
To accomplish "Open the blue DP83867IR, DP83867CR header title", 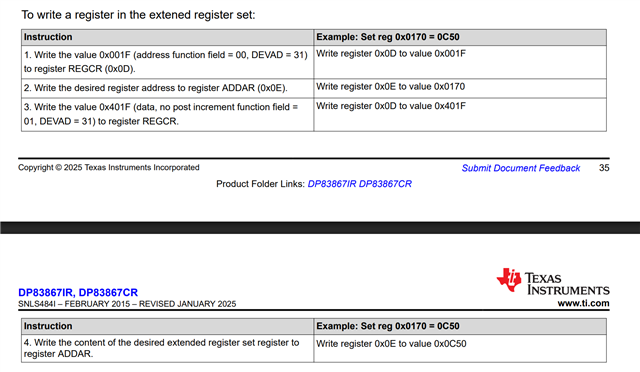I will [78, 292].
